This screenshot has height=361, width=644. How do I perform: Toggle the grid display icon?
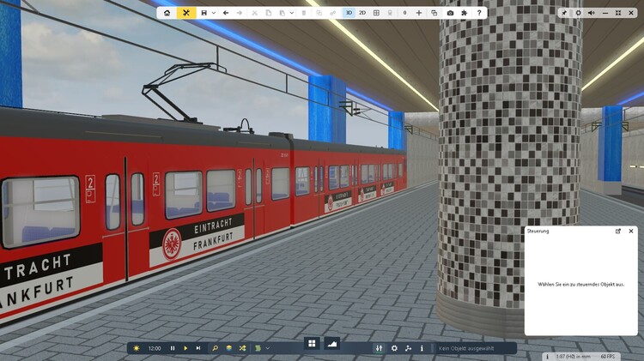pos(376,13)
